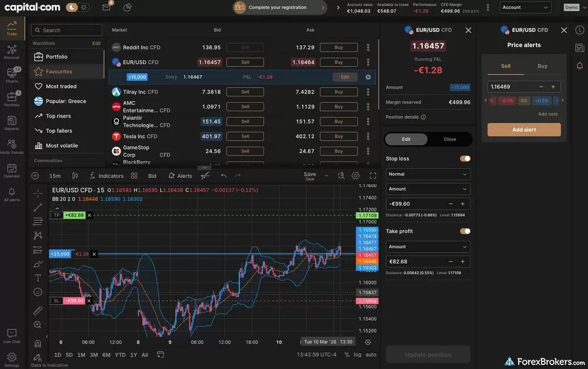
Task: Select the -0.5% alert offset chip
Action: 507,100
